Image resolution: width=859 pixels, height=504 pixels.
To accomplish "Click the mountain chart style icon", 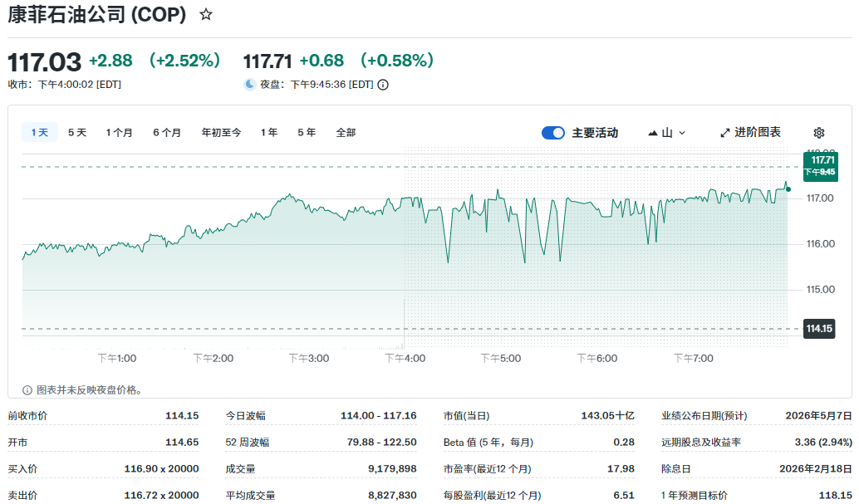I will (x=653, y=132).
